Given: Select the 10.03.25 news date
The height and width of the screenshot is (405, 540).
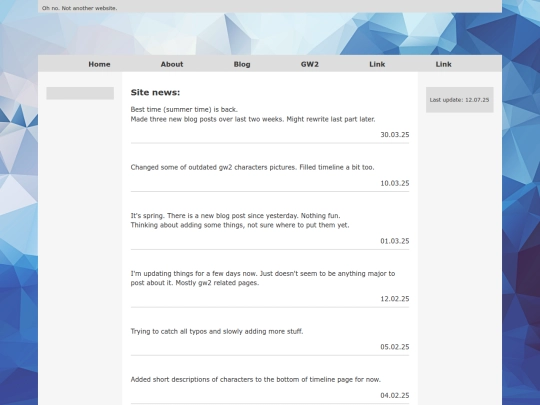Looking at the screenshot, I should click(395, 183).
